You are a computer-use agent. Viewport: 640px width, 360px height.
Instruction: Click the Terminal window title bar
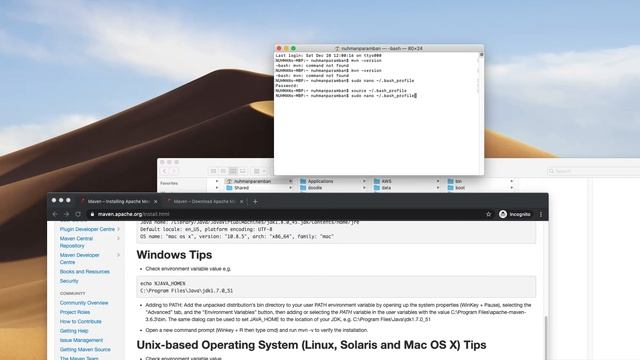379,48
